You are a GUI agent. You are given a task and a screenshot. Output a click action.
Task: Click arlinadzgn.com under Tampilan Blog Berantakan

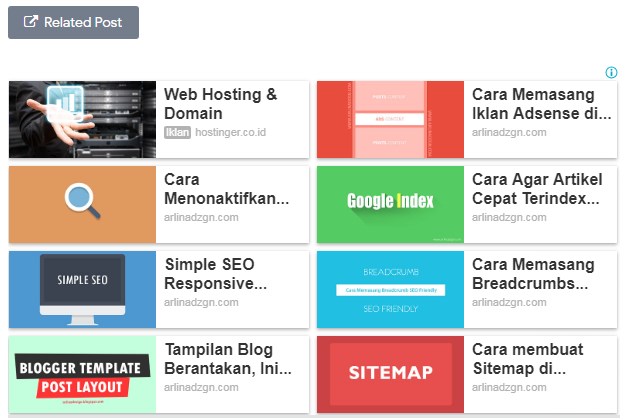pyautogui.click(x=201, y=387)
